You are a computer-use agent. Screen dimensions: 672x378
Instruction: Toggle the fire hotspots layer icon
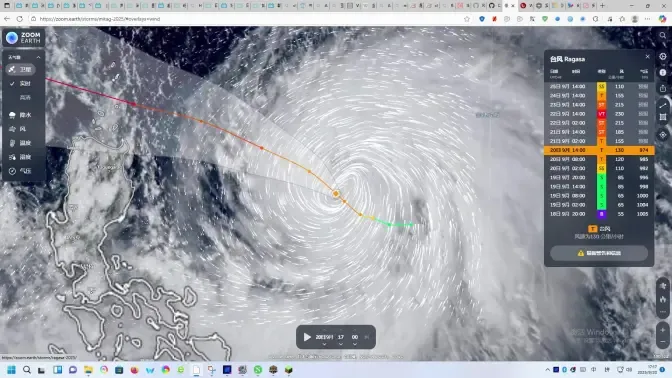point(663,299)
